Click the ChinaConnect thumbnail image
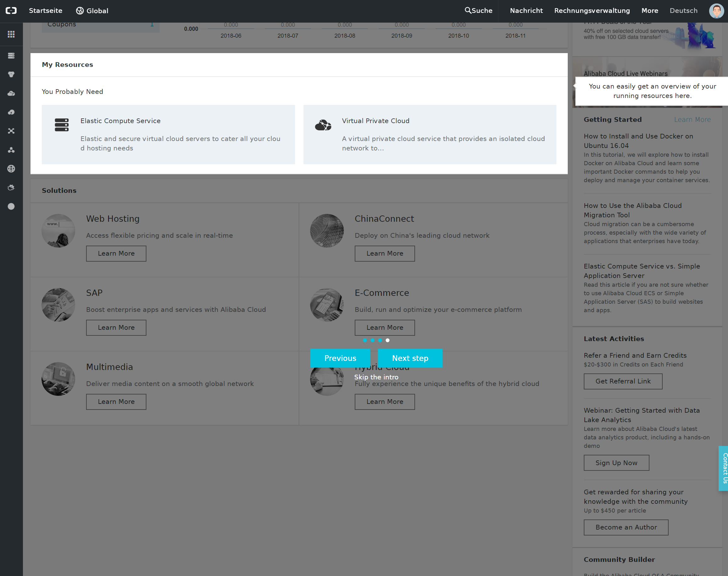The width and height of the screenshot is (728, 576). (327, 231)
